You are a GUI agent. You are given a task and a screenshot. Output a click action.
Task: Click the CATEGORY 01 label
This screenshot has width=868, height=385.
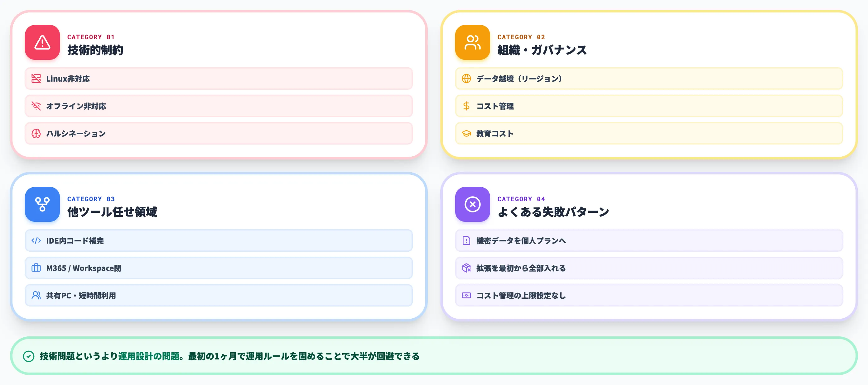point(91,37)
